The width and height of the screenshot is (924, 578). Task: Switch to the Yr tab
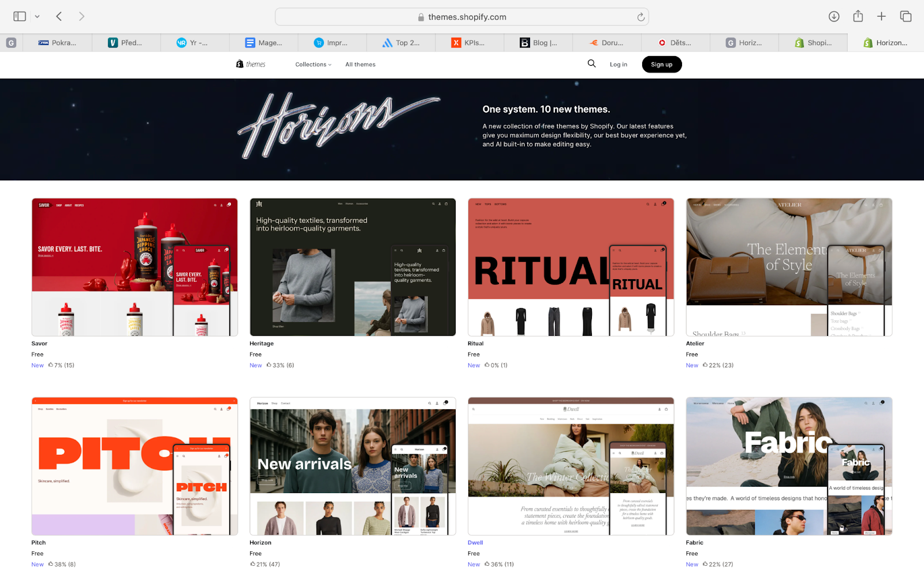pos(194,43)
